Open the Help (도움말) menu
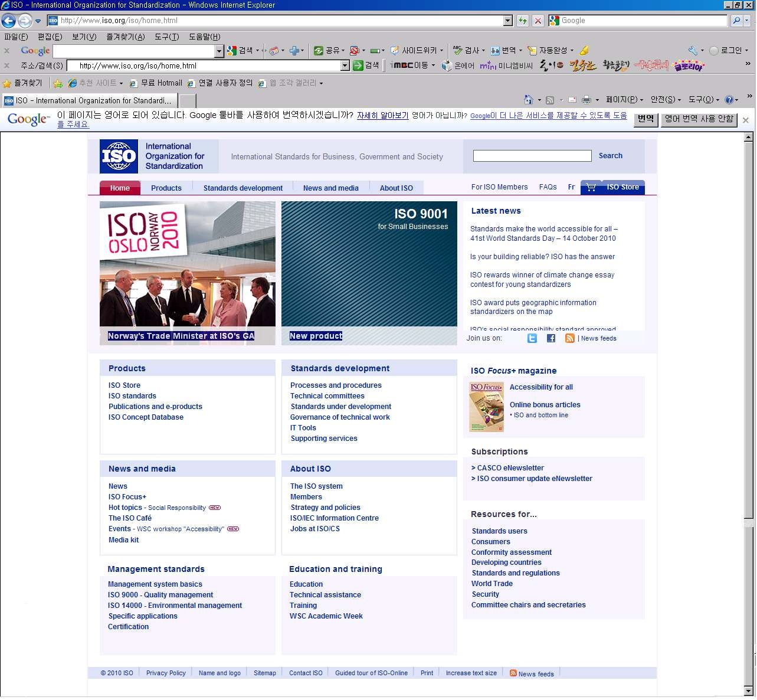This screenshot has width=757, height=700. click(x=204, y=37)
